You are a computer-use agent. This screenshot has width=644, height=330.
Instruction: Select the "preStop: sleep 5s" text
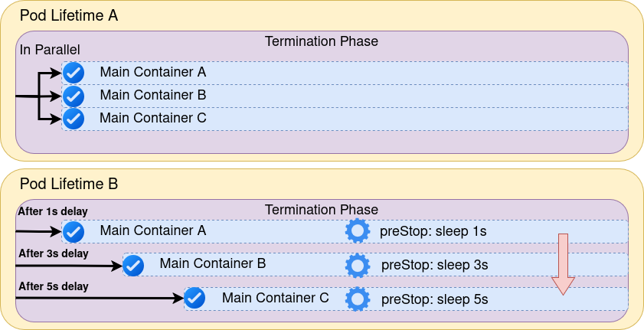[x=434, y=299]
